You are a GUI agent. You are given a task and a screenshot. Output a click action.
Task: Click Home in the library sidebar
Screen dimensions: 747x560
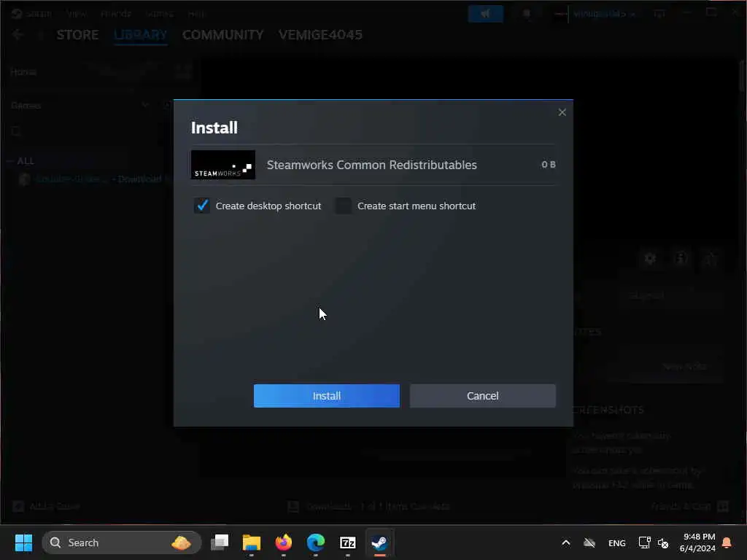click(x=23, y=72)
